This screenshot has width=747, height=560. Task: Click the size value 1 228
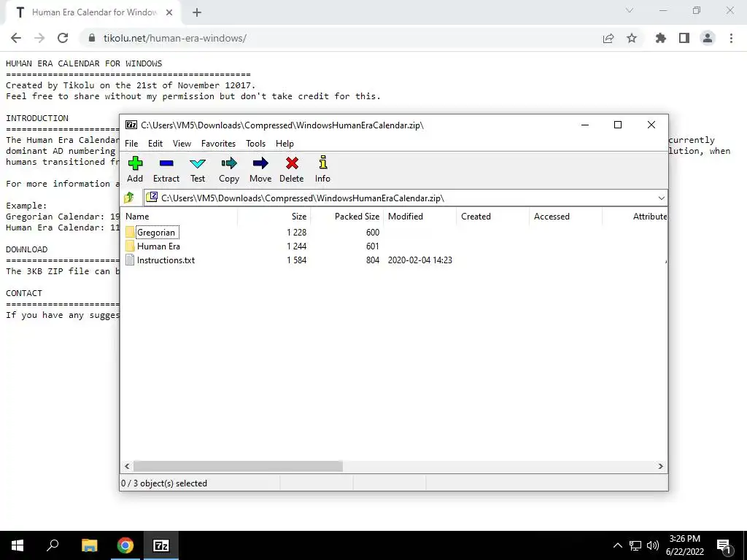click(296, 233)
